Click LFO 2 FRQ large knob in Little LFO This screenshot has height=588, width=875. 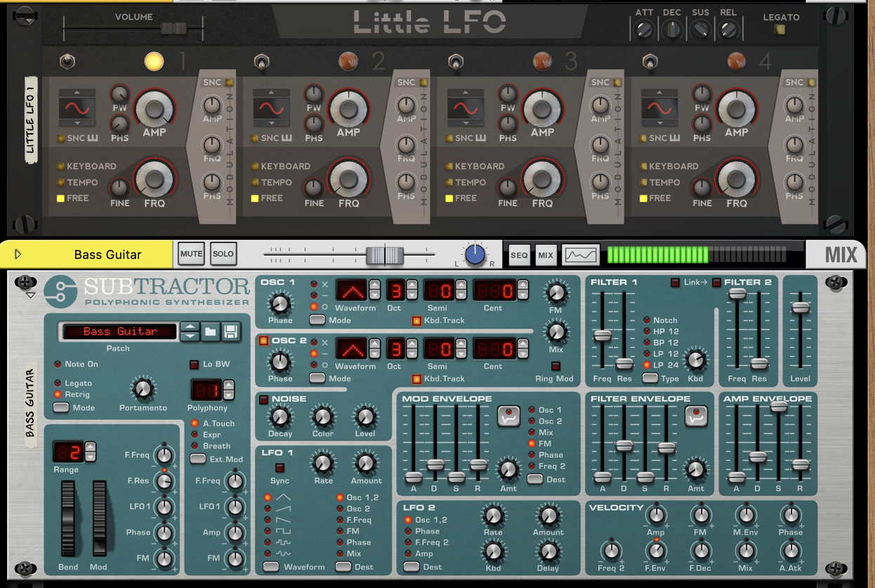[x=348, y=179]
